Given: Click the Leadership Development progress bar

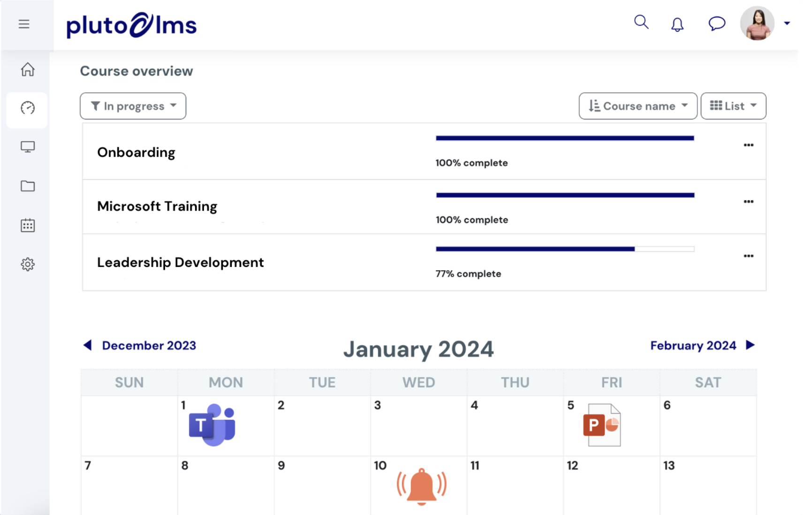Looking at the screenshot, I should tap(565, 249).
